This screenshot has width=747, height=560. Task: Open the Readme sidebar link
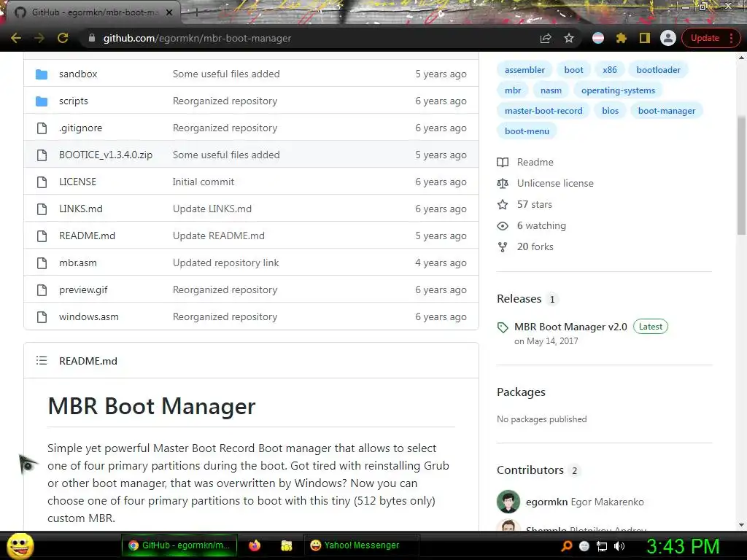click(535, 163)
